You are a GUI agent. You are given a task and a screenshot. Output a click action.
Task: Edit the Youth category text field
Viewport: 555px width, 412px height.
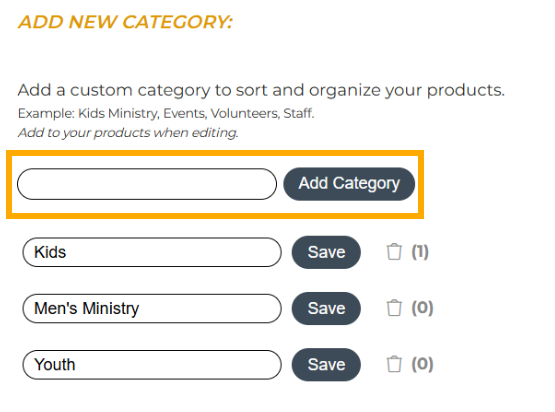point(152,365)
